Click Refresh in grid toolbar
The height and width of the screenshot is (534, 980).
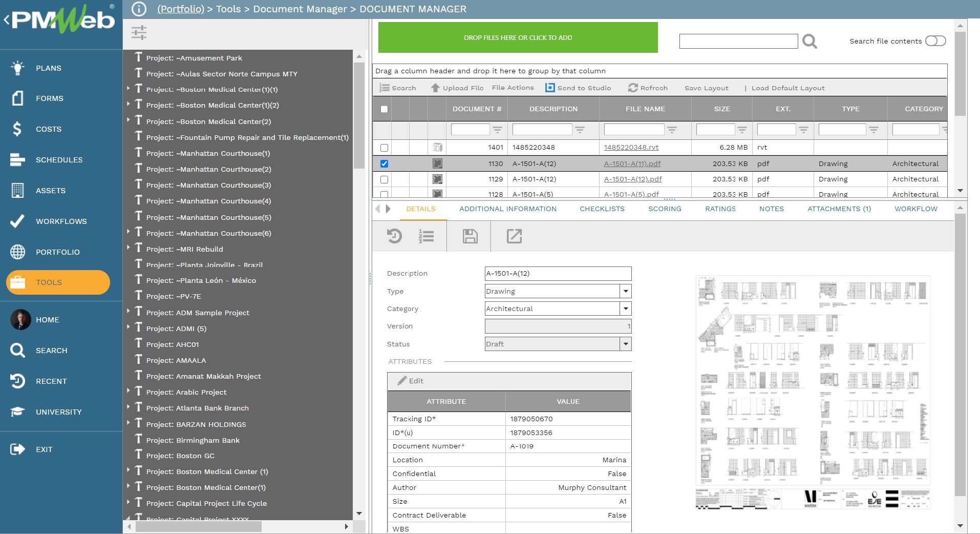coord(648,88)
